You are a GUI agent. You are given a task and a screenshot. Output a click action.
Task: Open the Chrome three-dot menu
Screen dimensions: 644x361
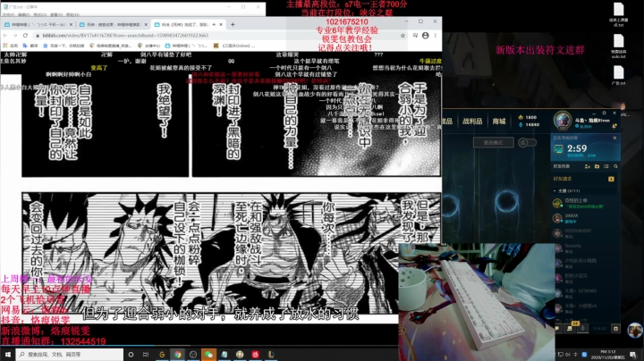coord(436,36)
